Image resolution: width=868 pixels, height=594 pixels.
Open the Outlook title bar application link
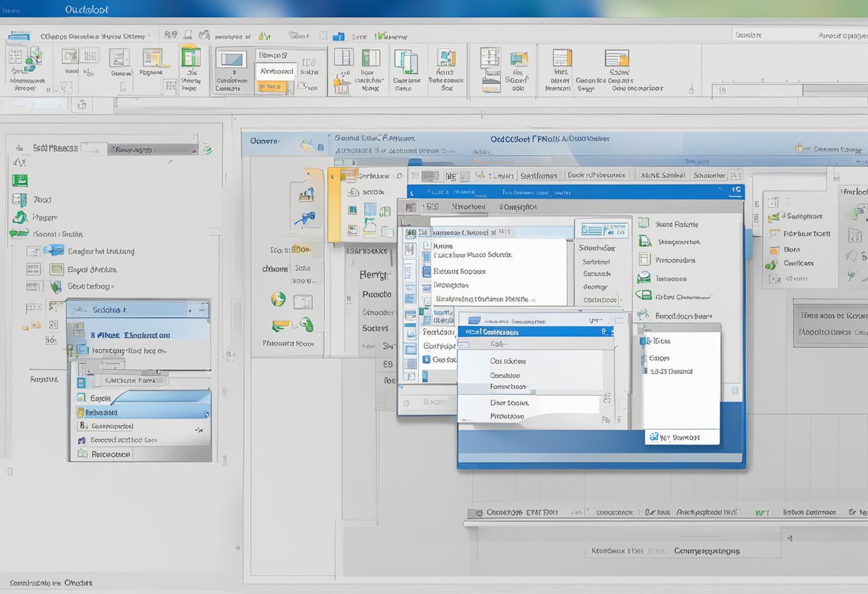click(86, 9)
